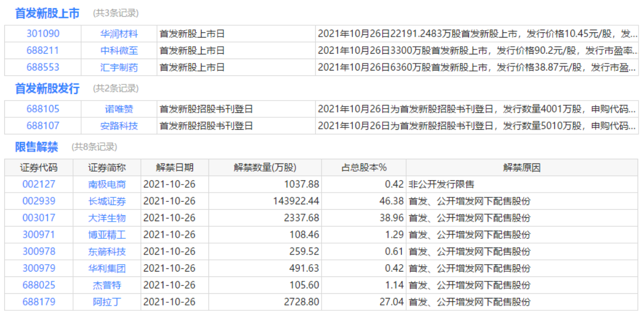
Task: Open stock code link 301090
Action: [x=43, y=34]
